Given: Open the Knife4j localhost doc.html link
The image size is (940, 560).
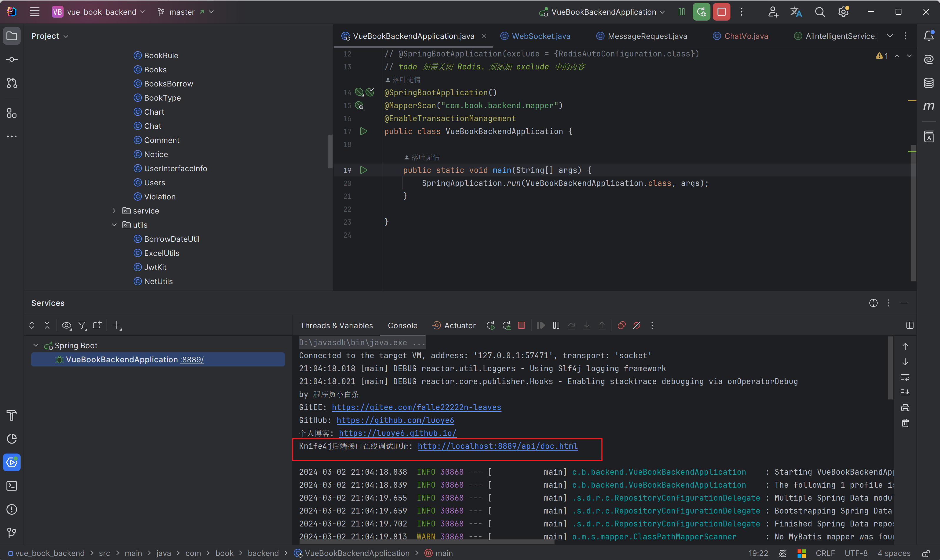Looking at the screenshot, I should click(x=498, y=446).
